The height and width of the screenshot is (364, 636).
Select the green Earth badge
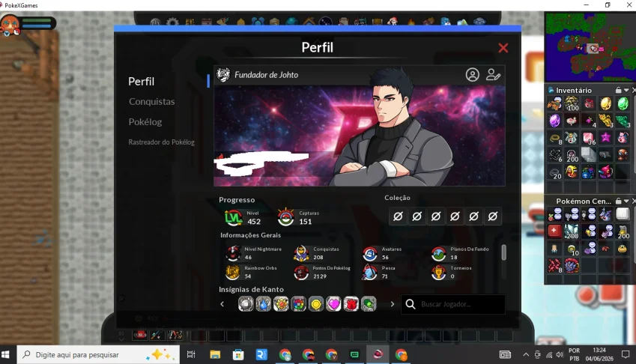[369, 304]
